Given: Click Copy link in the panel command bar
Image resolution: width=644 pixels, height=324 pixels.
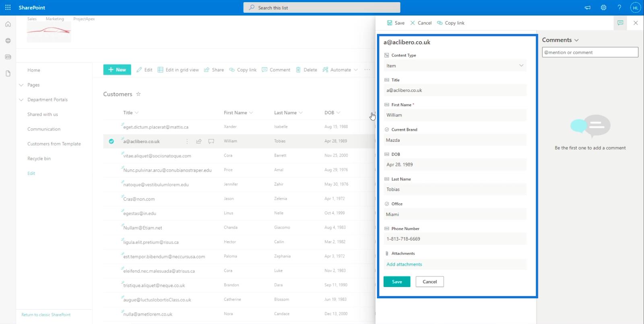Looking at the screenshot, I should click(x=451, y=23).
